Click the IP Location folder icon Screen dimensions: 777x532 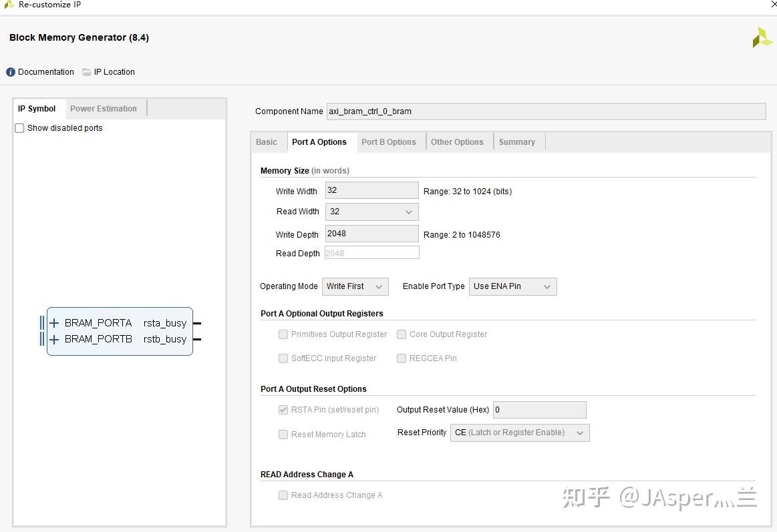(86, 71)
